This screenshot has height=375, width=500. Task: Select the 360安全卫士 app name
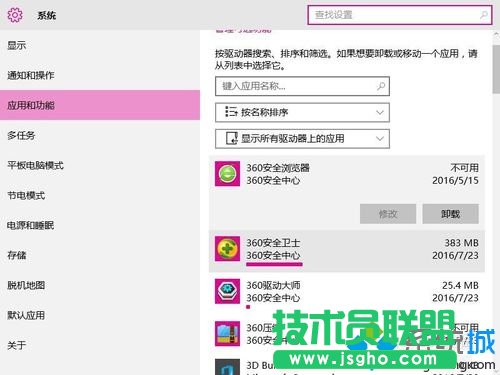click(x=273, y=243)
